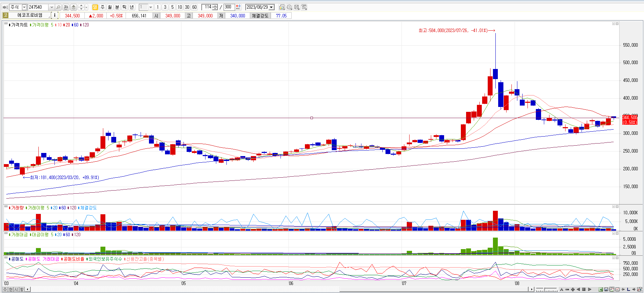
Task: Click the total bars field showing 300
Action: point(229,7)
